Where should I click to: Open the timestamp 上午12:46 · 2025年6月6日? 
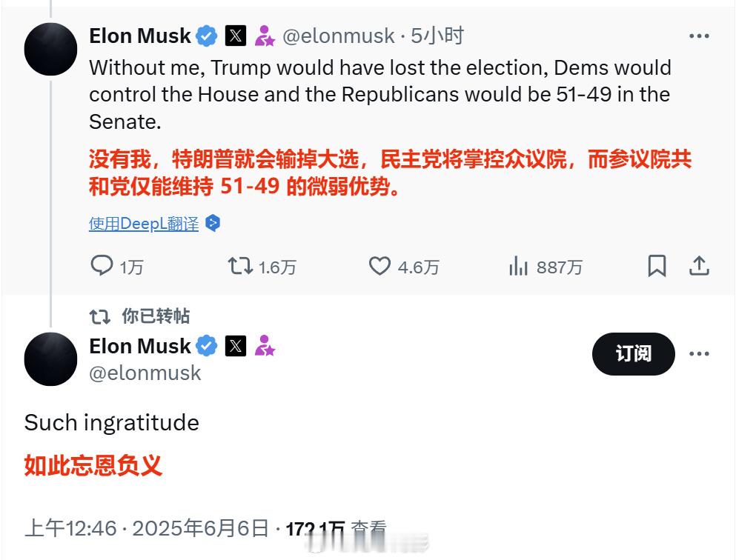(147, 529)
